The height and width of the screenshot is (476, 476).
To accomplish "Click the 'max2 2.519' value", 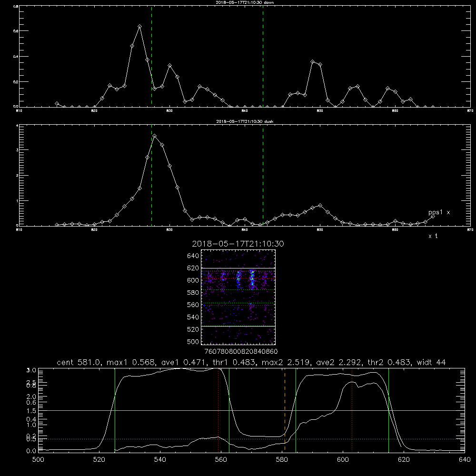I will [286, 362].
